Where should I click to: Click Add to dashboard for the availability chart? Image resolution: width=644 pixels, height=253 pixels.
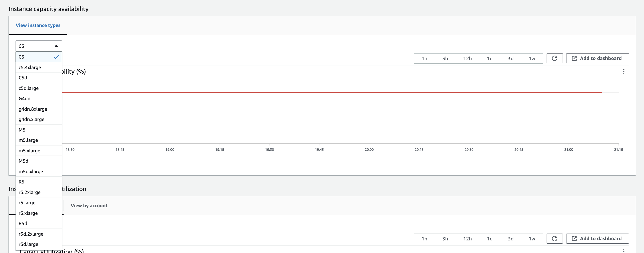(597, 58)
